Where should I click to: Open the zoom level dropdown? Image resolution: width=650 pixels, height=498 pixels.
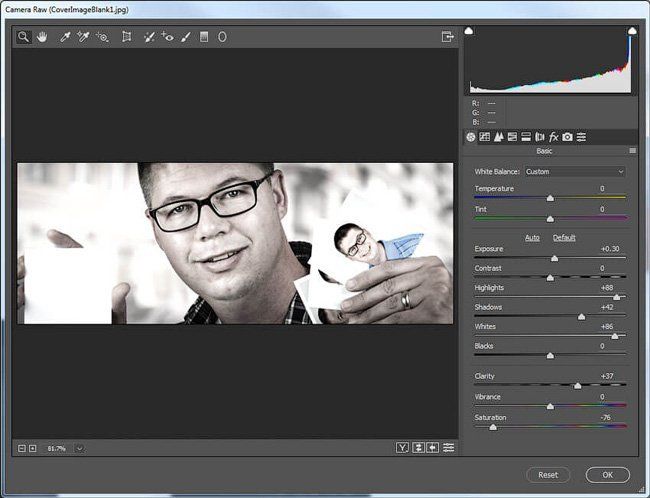(x=79, y=448)
